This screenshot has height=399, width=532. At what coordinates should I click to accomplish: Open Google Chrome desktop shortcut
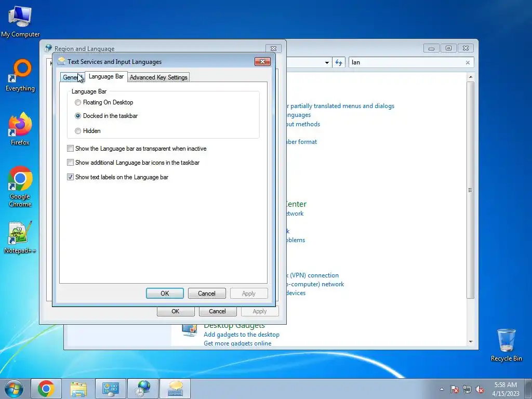click(20, 187)
